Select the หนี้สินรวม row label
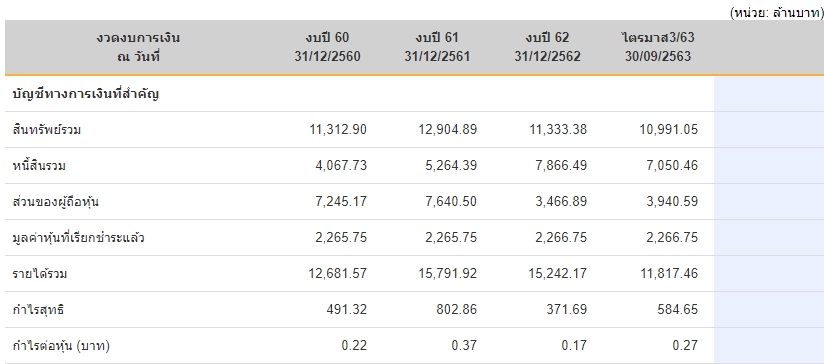Viewport: 824px width, 364px height. click(39, 166)
